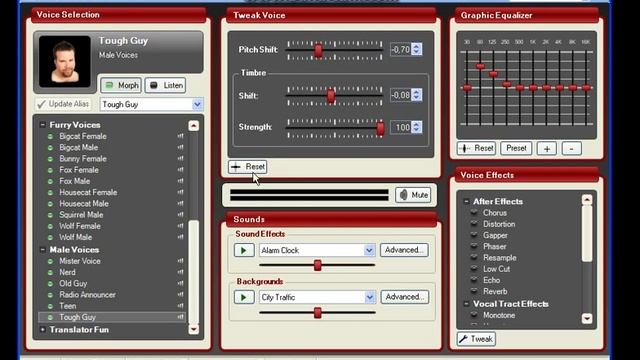
Task: Select the Old Guy voice
Action: tap(73, 284)
